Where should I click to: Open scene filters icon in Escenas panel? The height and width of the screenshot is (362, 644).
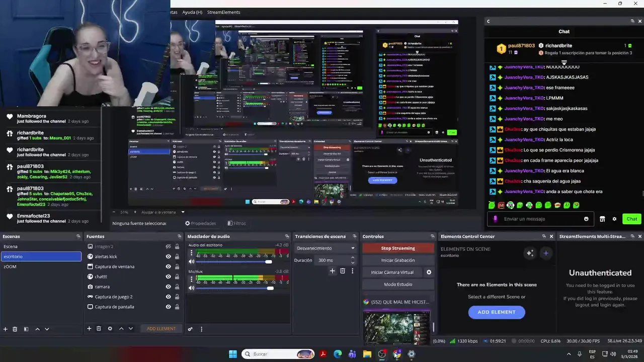coord(26,329)
